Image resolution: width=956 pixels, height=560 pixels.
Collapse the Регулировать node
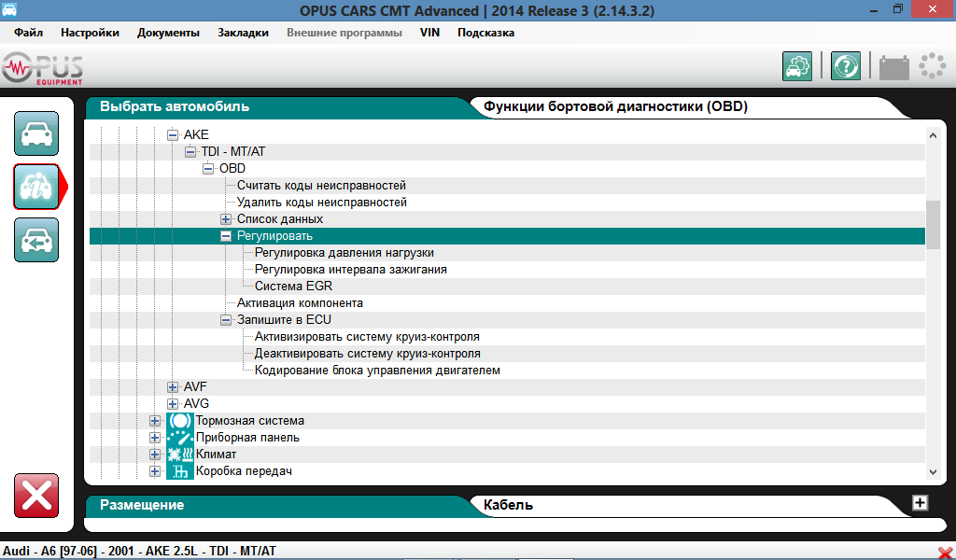(x=226, y=236)
